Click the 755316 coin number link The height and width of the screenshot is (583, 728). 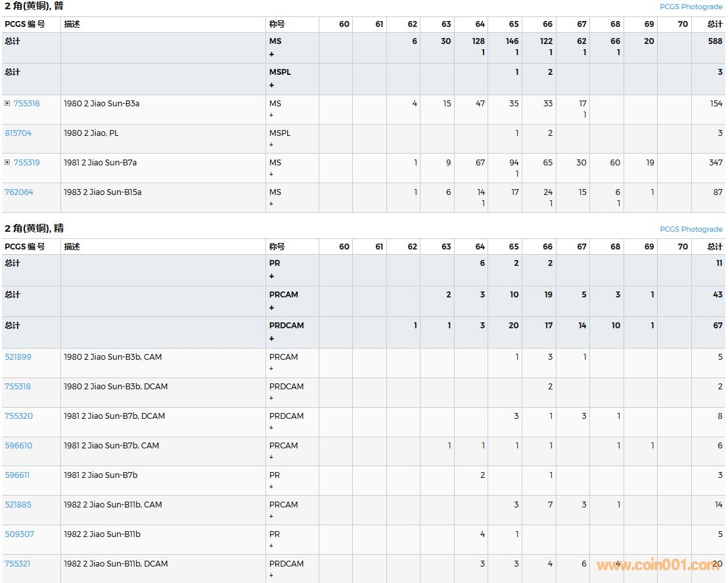[26, 103]
